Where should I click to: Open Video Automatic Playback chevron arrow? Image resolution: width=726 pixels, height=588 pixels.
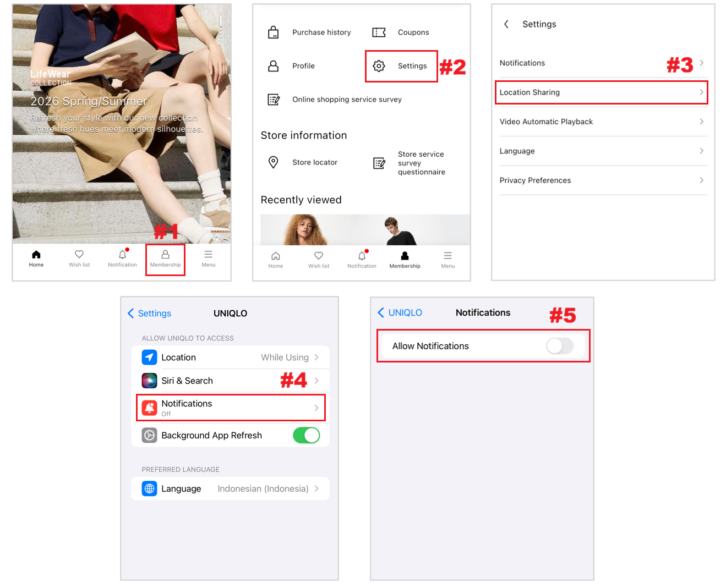701,122
